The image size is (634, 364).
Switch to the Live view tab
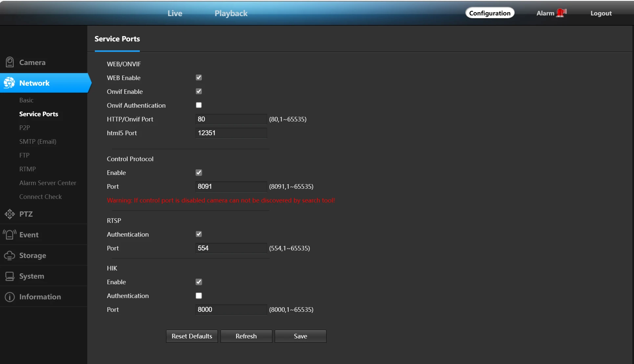pyautogui.click(x=175, y=13)
